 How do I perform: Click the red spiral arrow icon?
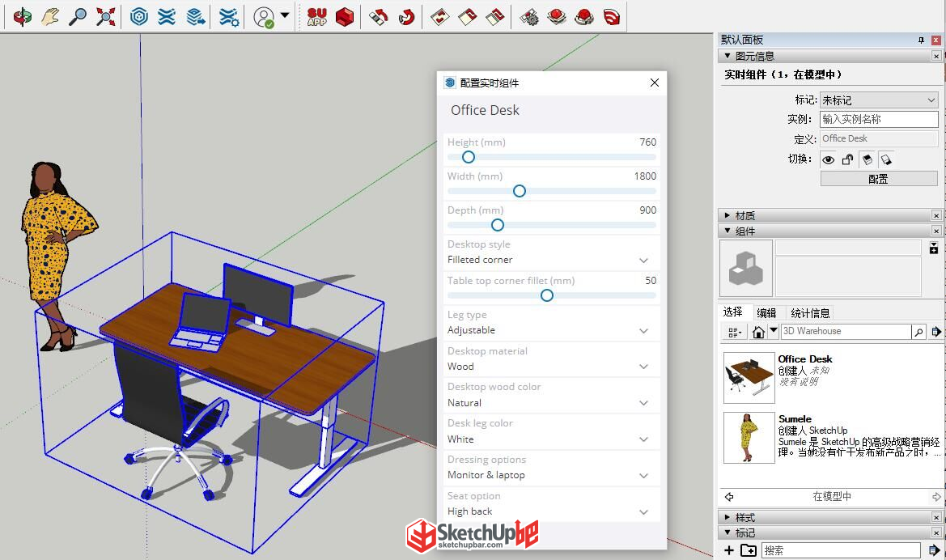[406, 16]
